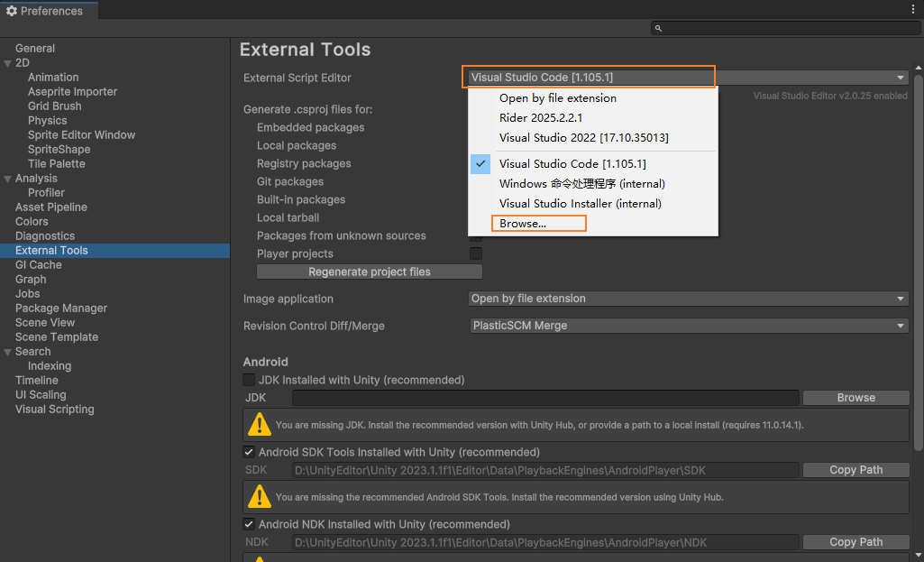Click the Preferences gear icon
The width and height of the screenshot is (924, 562).
click(x=11, y=11)
